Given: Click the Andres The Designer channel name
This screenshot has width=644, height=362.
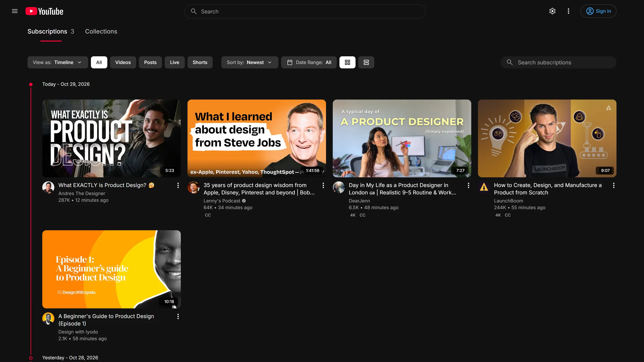Looking at the screenshot, I should click(x=82, y=193).
